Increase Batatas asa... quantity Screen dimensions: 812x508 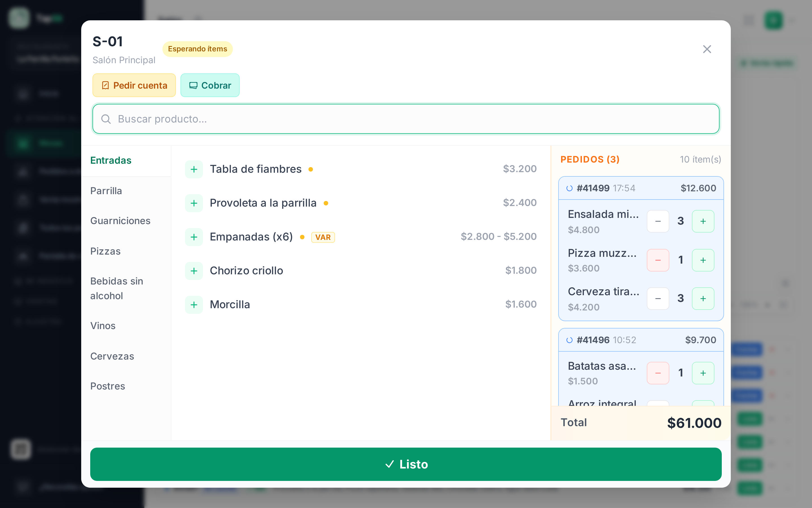coord(703,373)
